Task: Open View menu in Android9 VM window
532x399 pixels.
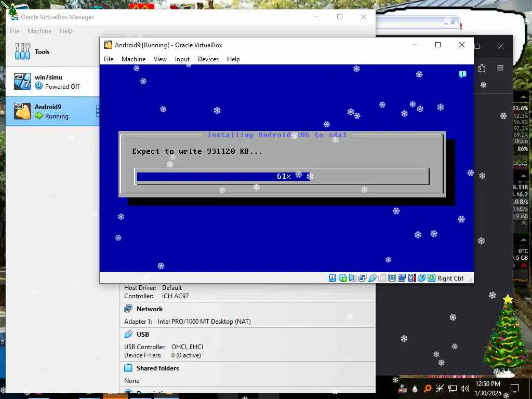Action: pos(160,59)
